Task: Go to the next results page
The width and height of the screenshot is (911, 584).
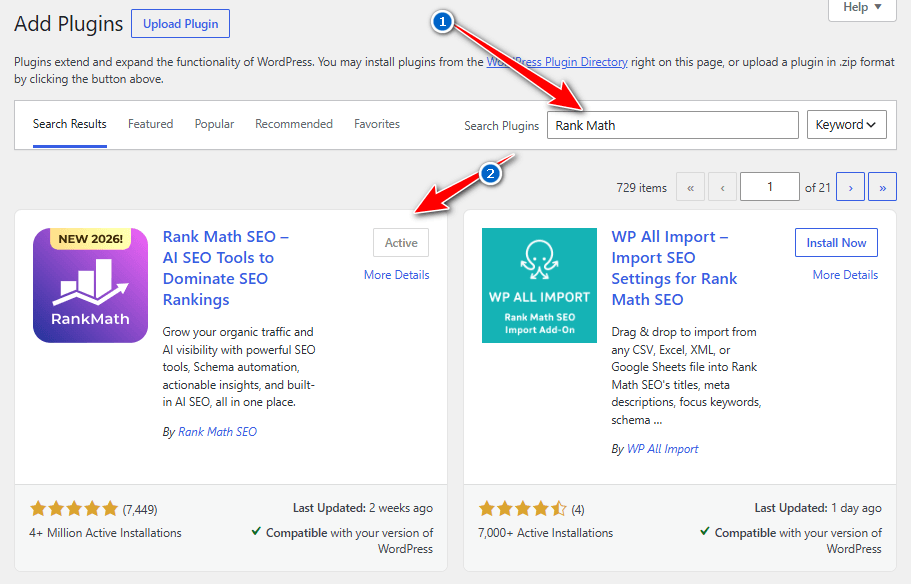Action: point(851,187)
